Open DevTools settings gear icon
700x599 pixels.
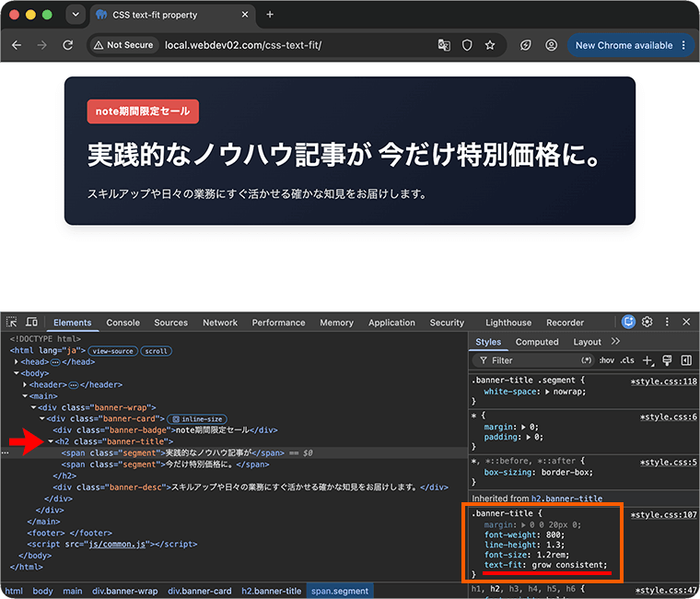coord(647,322)
